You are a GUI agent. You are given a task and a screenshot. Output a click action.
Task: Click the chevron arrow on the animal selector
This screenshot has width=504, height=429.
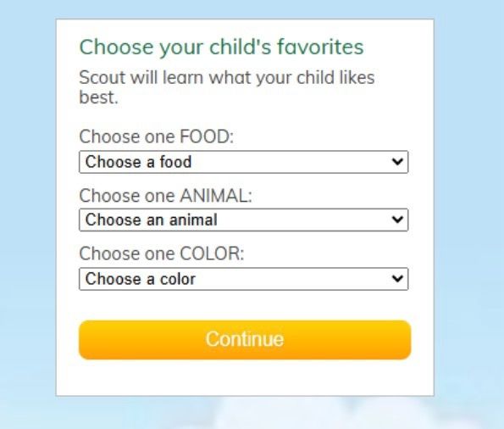(397, 220)
